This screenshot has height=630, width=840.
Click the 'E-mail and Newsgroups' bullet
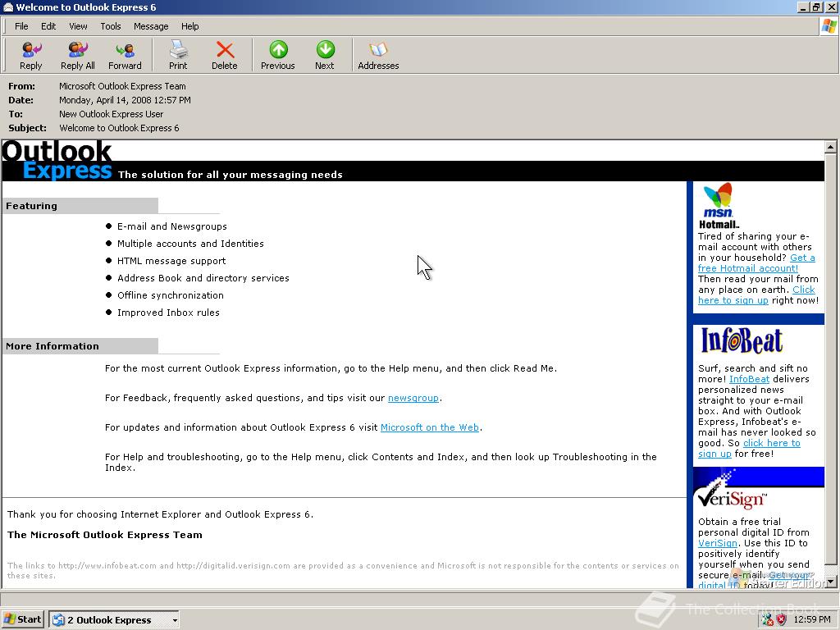click(x=172, y=226)
